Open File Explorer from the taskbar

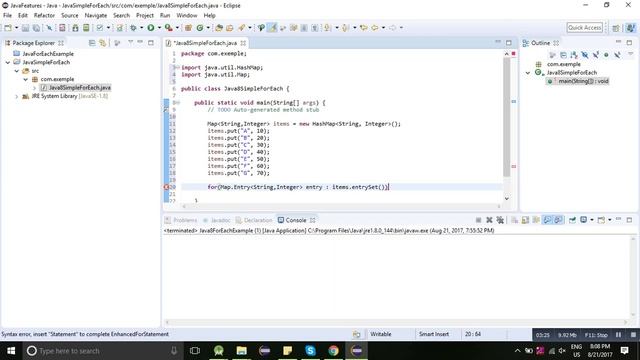coord(242,351)
